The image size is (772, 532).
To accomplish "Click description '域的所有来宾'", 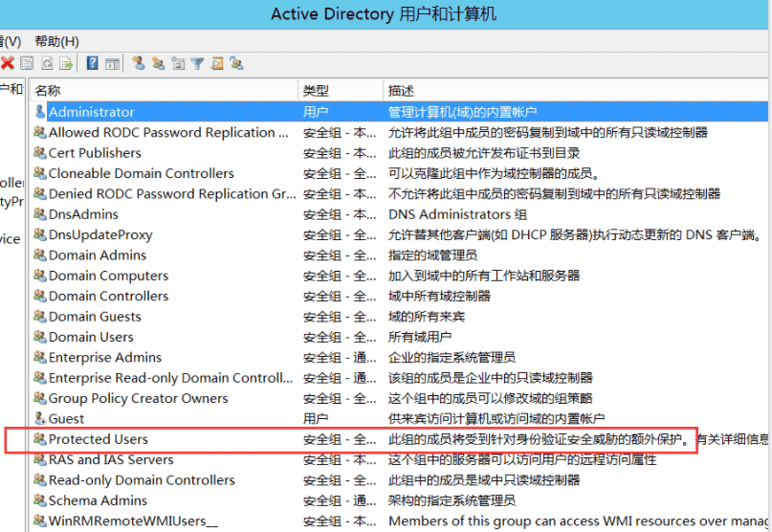I will 427,317.
